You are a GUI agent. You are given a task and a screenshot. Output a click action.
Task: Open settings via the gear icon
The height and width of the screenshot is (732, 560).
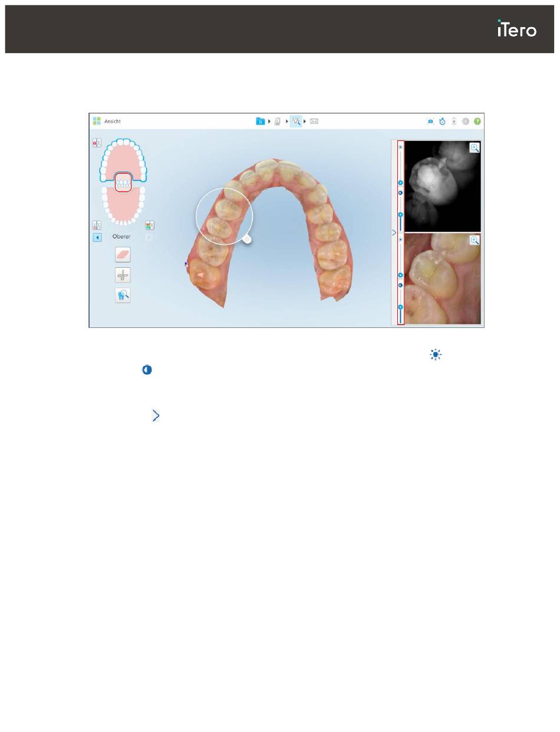point(466,121)
